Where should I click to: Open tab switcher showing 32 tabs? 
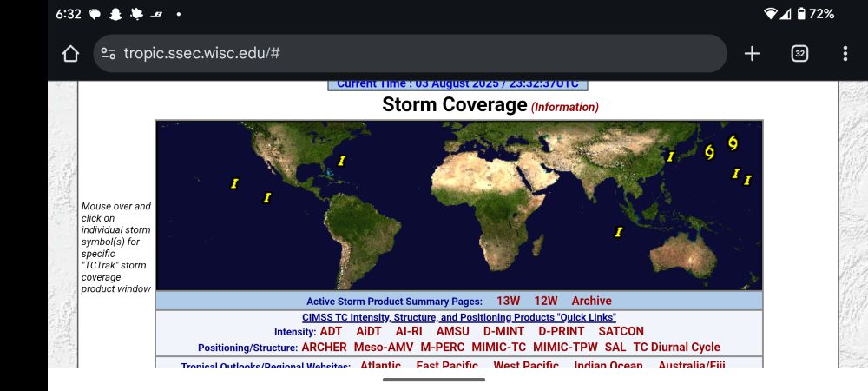pos(799,54)
